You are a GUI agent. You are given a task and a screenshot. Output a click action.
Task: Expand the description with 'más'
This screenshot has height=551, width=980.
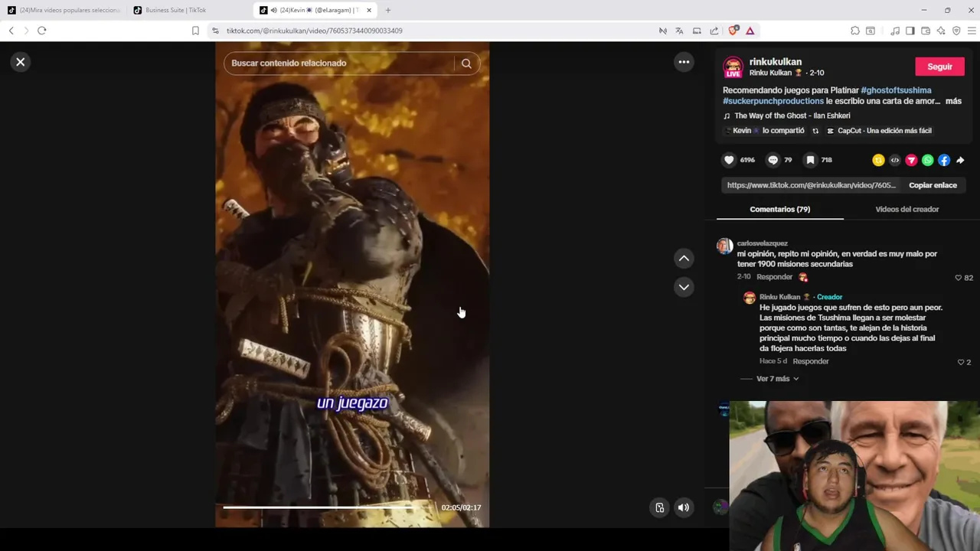(953, 101)
